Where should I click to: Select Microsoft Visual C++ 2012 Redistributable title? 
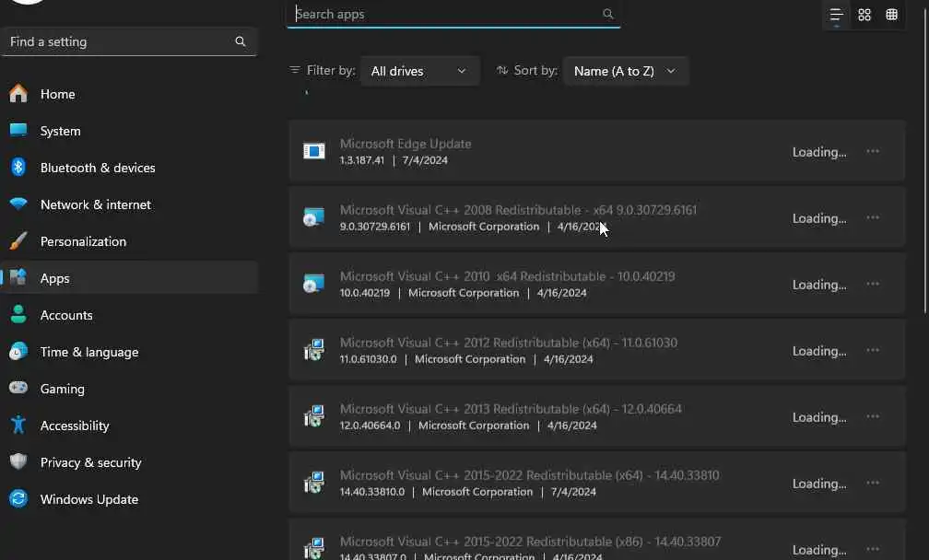tap(509, 343)
